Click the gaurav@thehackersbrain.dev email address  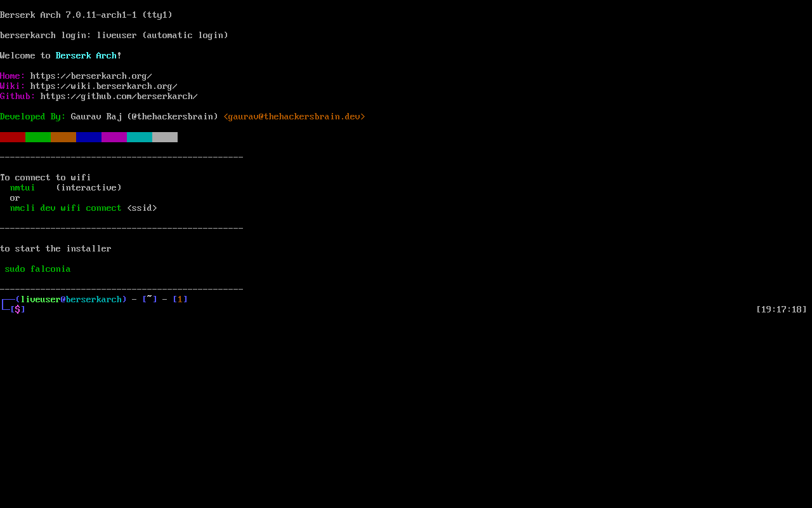(x=294, y=117)
